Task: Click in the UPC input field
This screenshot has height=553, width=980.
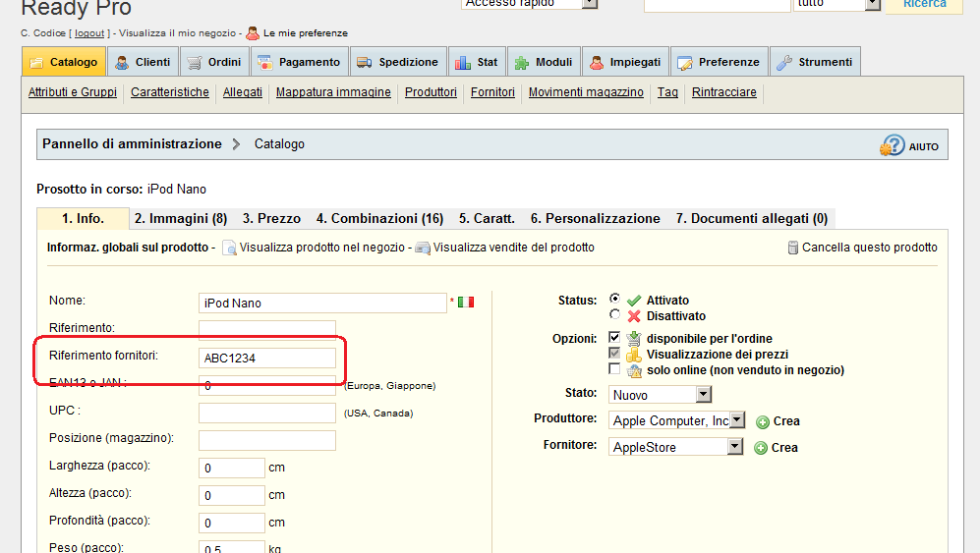Action: [267, 414]
